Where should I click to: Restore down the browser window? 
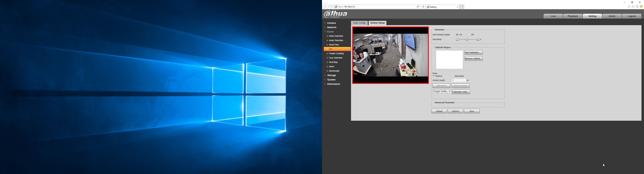click(x=632, y=3)
